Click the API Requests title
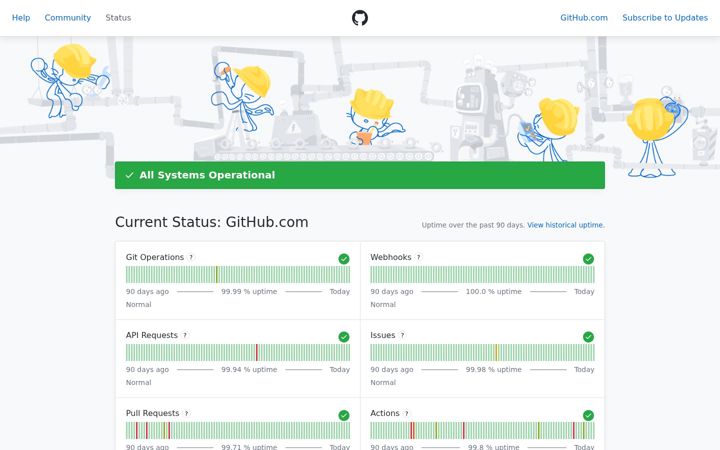The image size is (720, 450). (152, 335)
